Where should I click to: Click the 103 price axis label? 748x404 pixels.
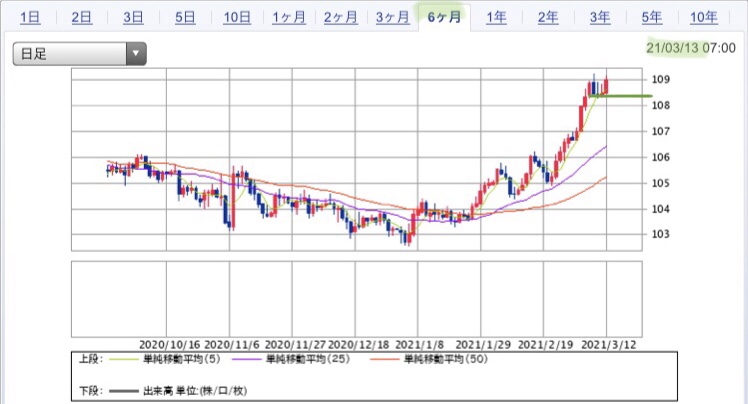[661, 234]
